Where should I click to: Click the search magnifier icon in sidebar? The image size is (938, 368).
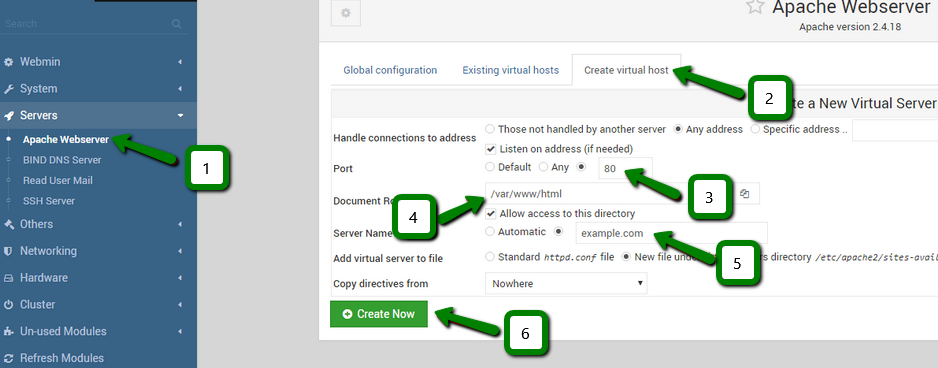pos(176,24)
